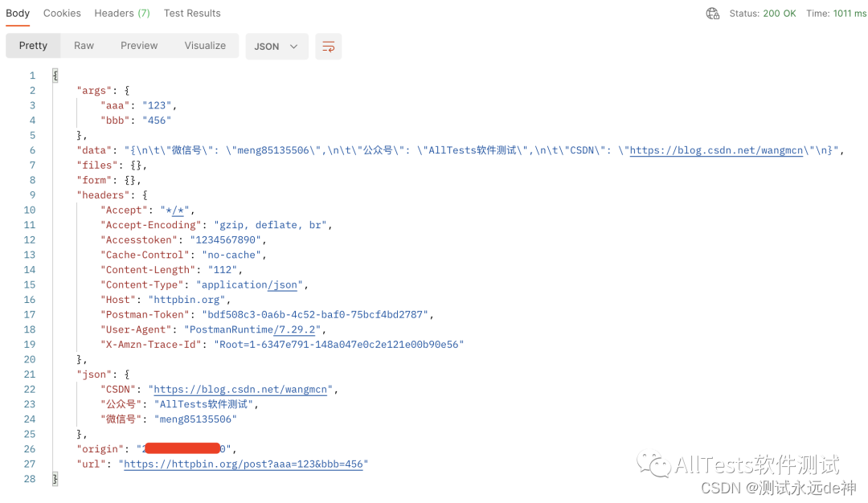
Task: Collapse the root JSON object at line 1
Action: [x=54, y=74]
